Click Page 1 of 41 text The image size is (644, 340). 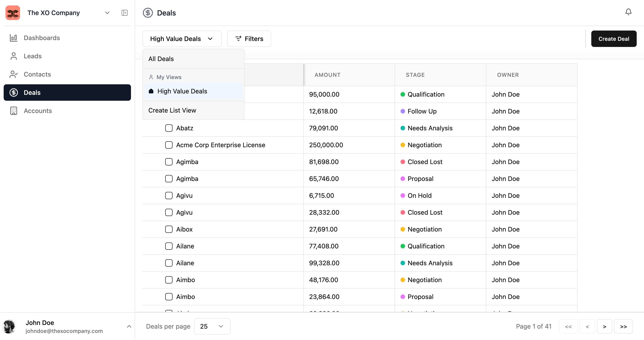pos(534,326)
